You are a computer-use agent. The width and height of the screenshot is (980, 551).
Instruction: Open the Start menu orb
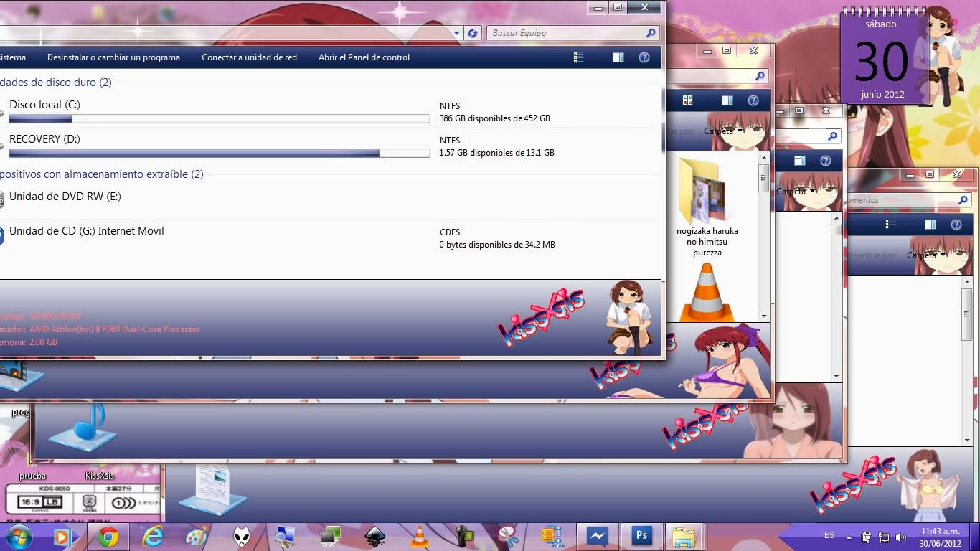18,537
